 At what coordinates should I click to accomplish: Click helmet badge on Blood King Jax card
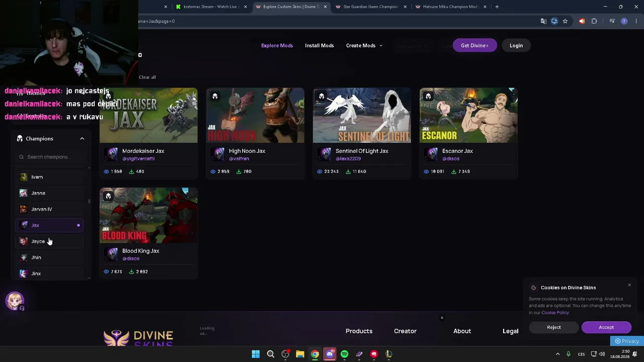pyautogui.click(x=108, y=197)
